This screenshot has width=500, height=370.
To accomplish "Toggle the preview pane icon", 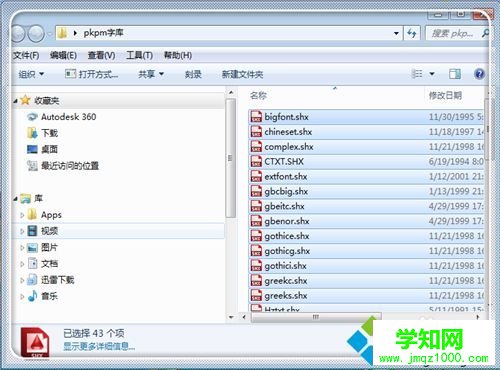I will coord(455,74).
